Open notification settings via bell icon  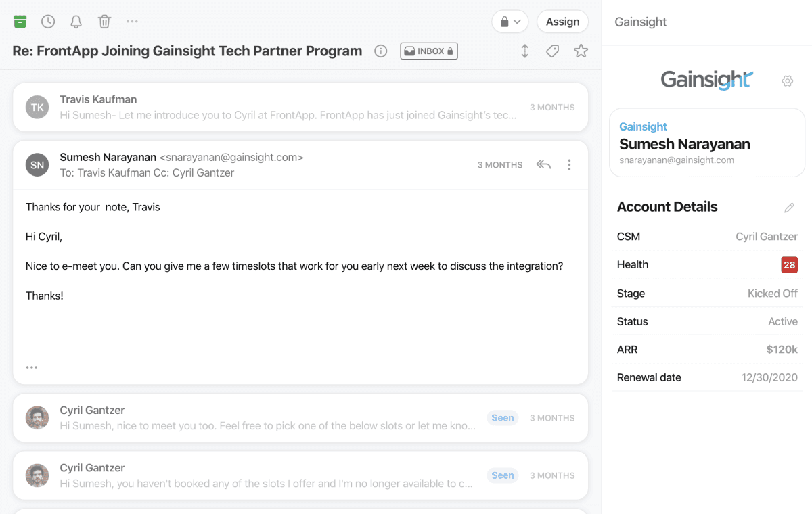(x=76, y=21)
